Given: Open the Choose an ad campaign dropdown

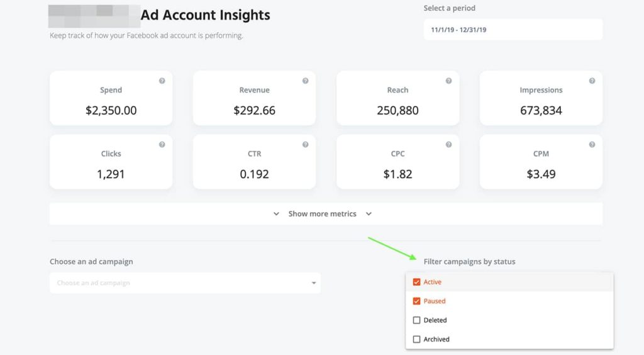Looking at the screenshot, I should click(x=185, y=283).
